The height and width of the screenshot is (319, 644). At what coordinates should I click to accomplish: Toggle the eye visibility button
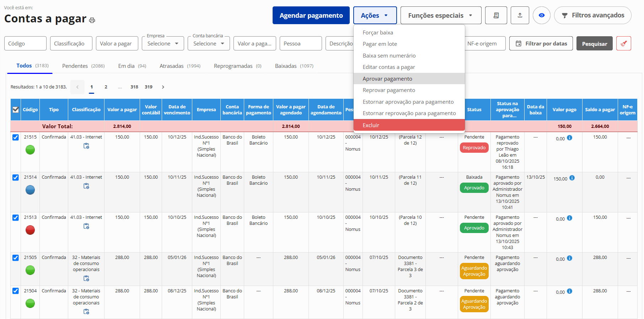541,15
